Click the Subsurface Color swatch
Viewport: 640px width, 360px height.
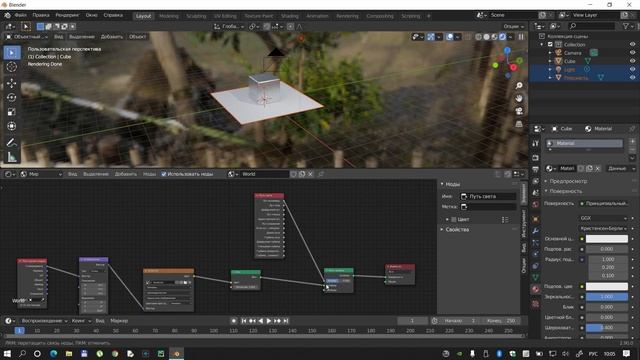coord(607,287)
